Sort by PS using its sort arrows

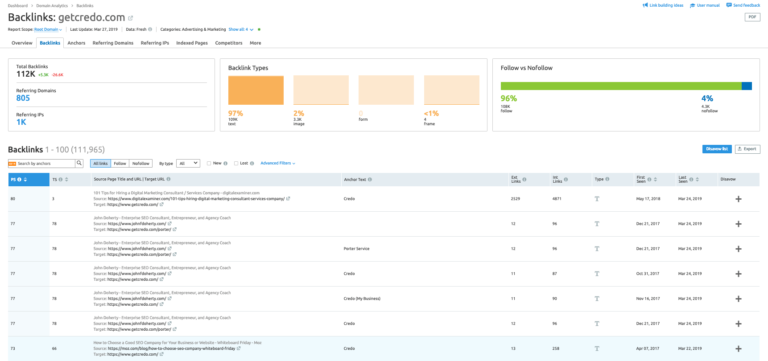[25, 180]
